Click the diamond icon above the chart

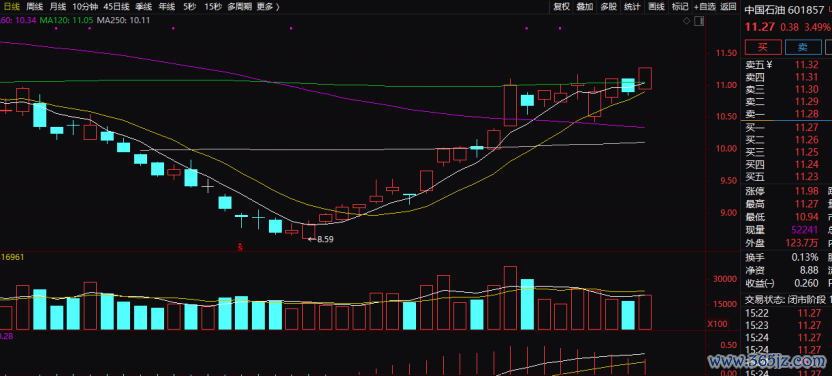(687, 21)
